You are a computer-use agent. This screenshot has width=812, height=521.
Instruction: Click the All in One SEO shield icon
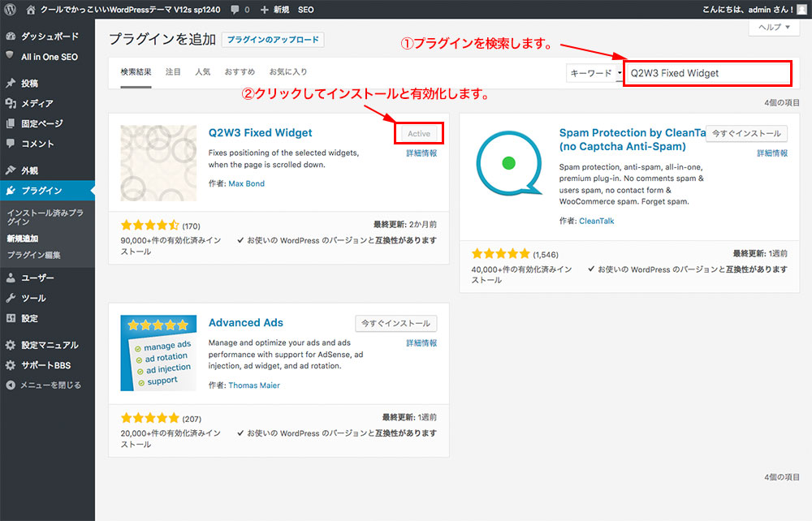point(10,56)
